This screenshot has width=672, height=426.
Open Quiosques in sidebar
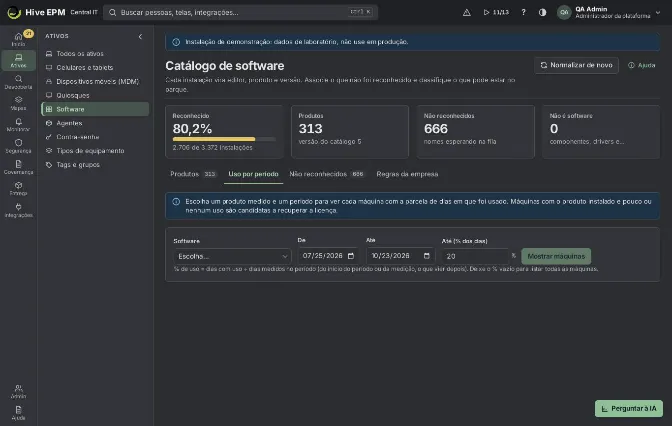tap(95, 95)
